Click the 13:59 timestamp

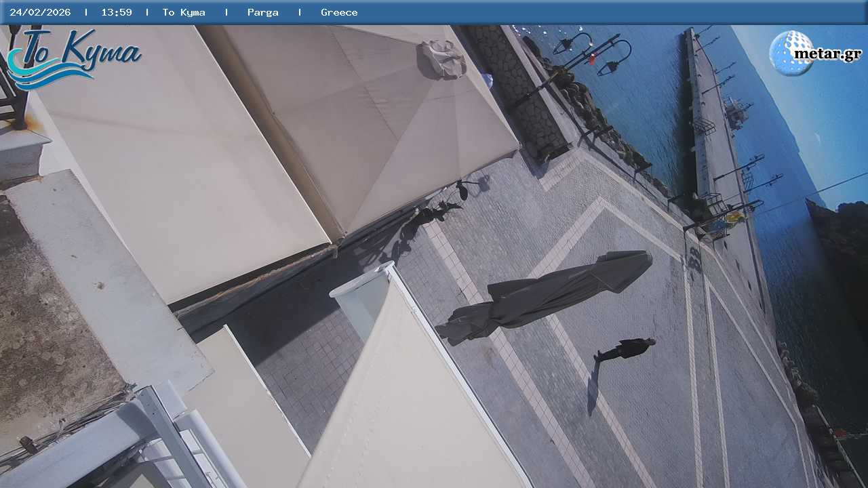click(x=117, y=12)
